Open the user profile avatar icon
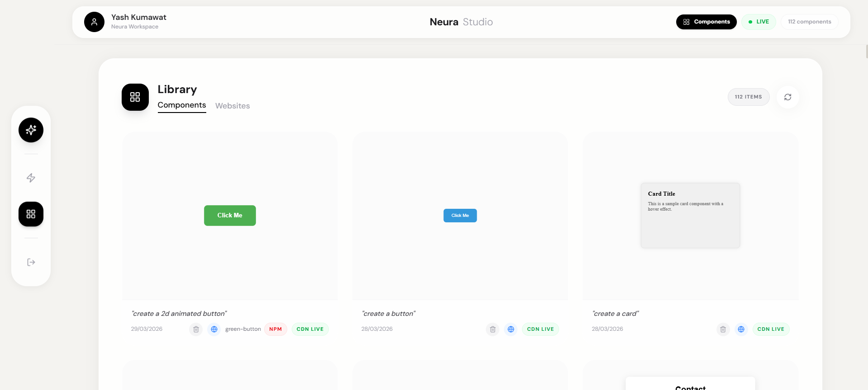Screen dimensions: 868x390 point(94,22)
